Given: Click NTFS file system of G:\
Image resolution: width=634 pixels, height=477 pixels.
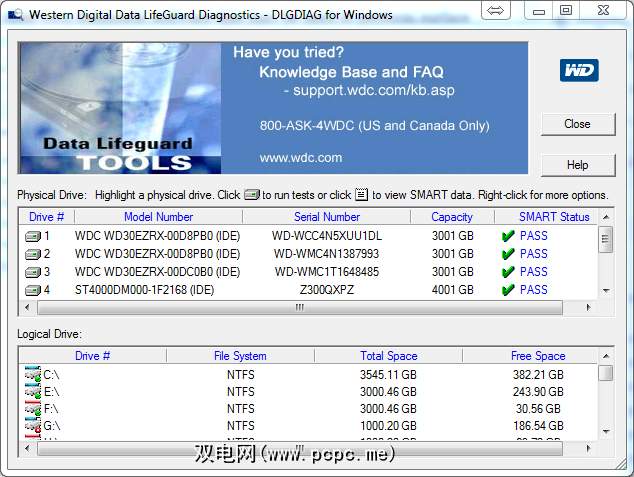Looking at the screenshot, I should point(241,426).
